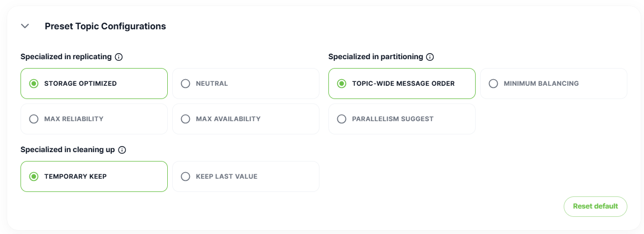Click the Reset default button

click(x=595, y=206)
